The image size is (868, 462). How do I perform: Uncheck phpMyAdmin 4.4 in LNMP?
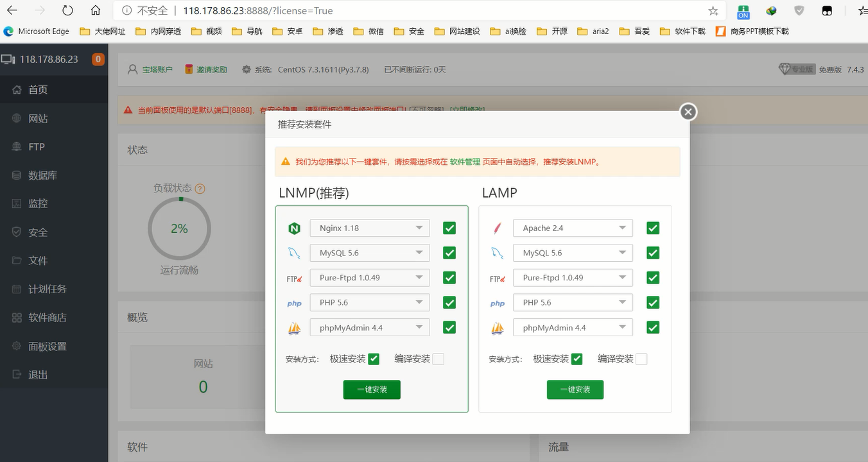coord(449,327)
